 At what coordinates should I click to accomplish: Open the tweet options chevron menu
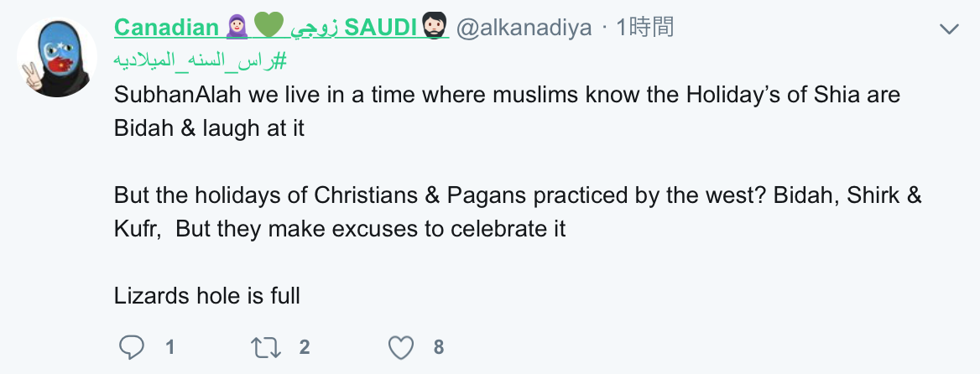click(x=949, y=29)
